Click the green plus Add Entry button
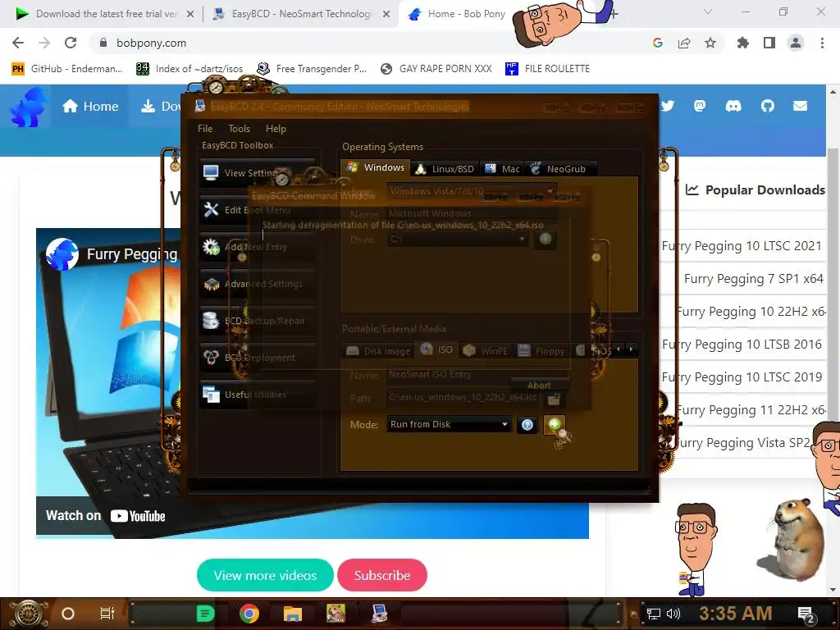 click(554, 425)
